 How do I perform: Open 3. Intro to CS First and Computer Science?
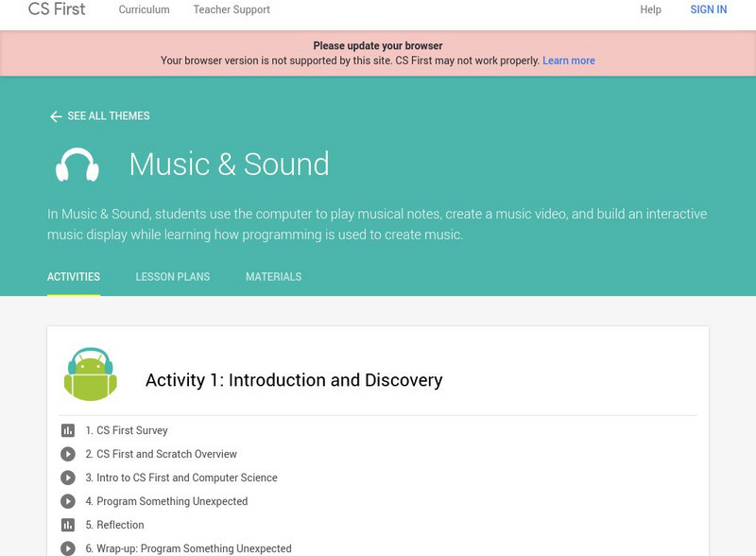tap(181, 478)
